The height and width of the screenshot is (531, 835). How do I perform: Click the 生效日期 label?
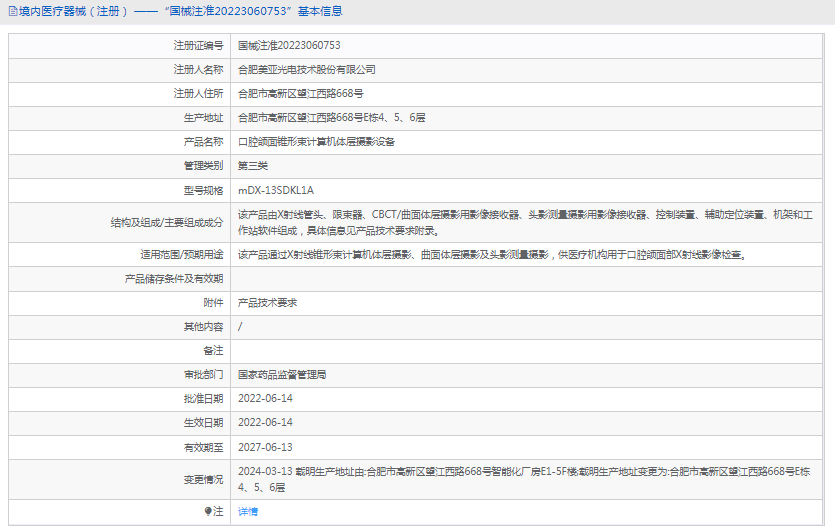(203, 423)
